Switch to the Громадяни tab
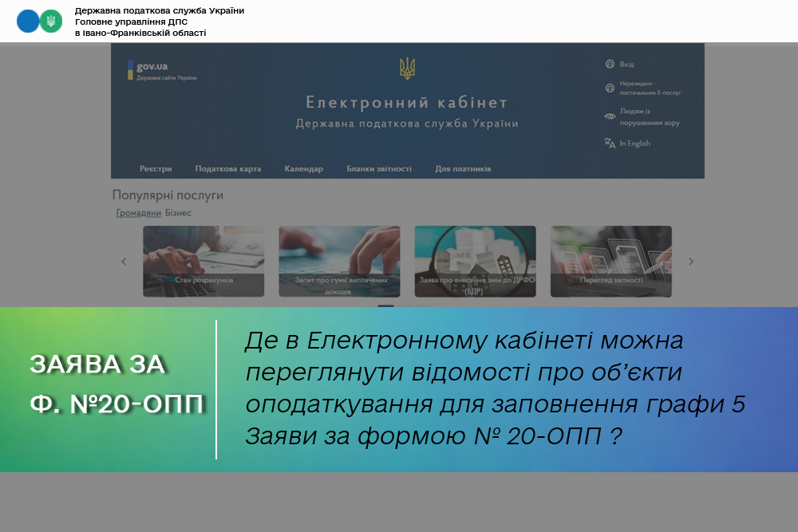 tap(139, 213)
